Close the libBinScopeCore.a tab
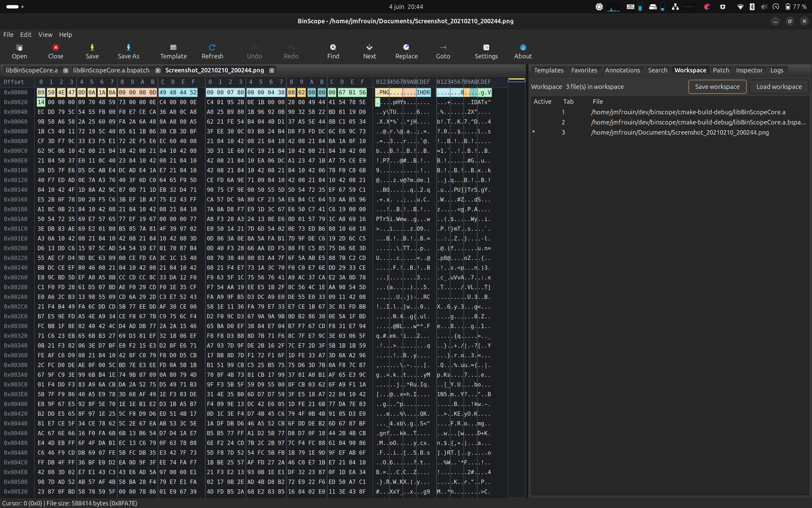812x508 pixels. pyautogui.click(x=66, y=70)
